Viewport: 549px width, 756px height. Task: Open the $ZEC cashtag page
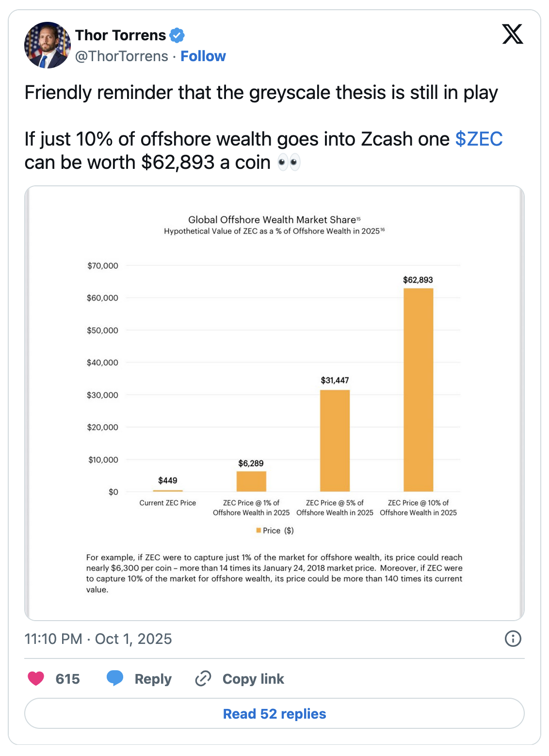point(478,139)
